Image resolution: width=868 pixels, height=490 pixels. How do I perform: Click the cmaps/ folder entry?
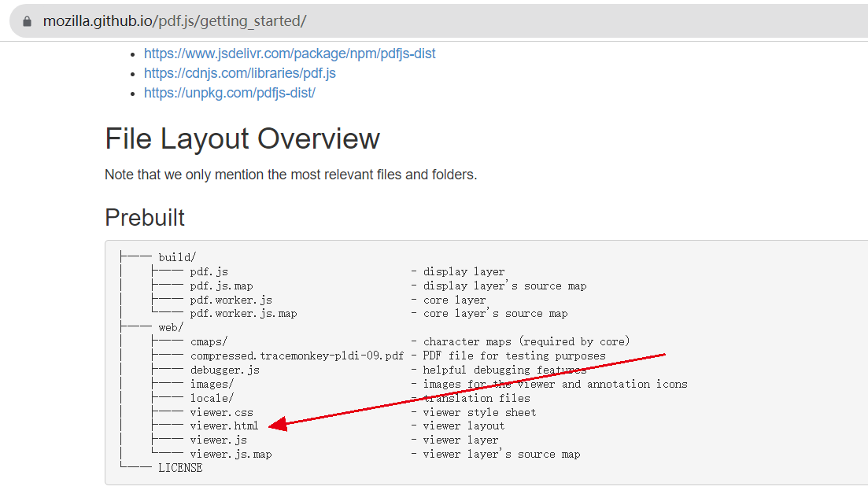click(x=209, y=341)
